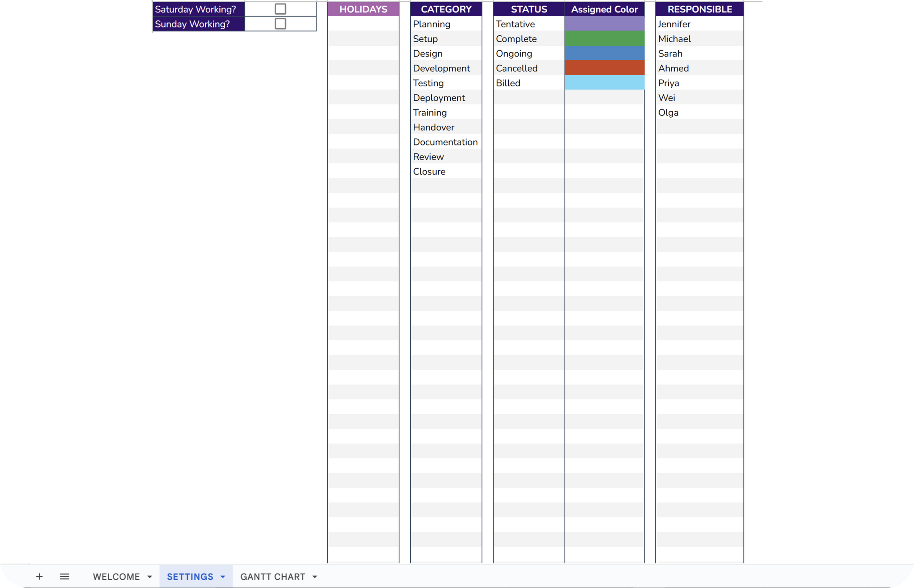Open the WELCOME tab dropdown arrow

(x=149, y=576)
